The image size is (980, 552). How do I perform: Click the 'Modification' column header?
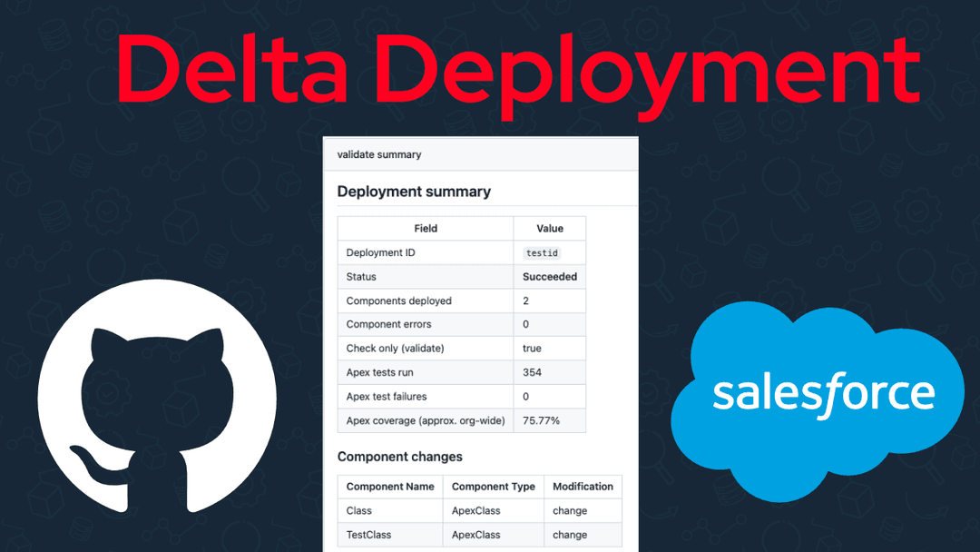[583, 487]
